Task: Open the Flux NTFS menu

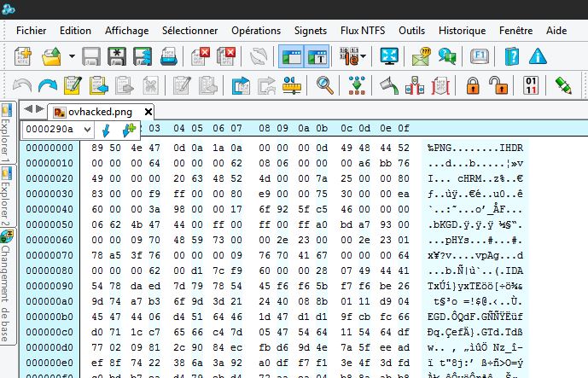Action: pos(363,31)
